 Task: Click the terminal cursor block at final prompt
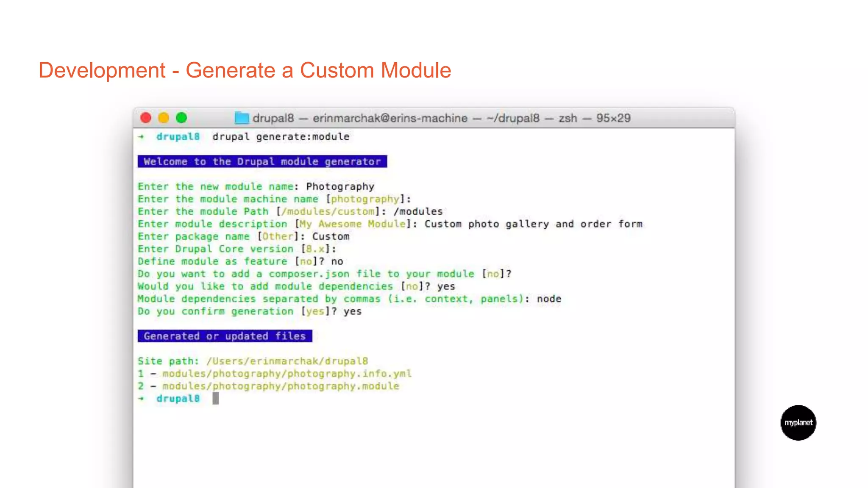tap(216, 398)
